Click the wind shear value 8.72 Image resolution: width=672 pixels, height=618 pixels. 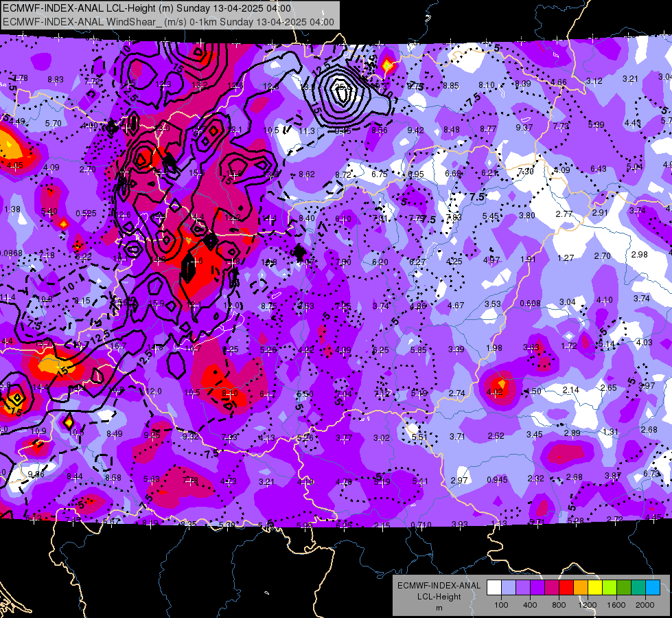[343, 174]
